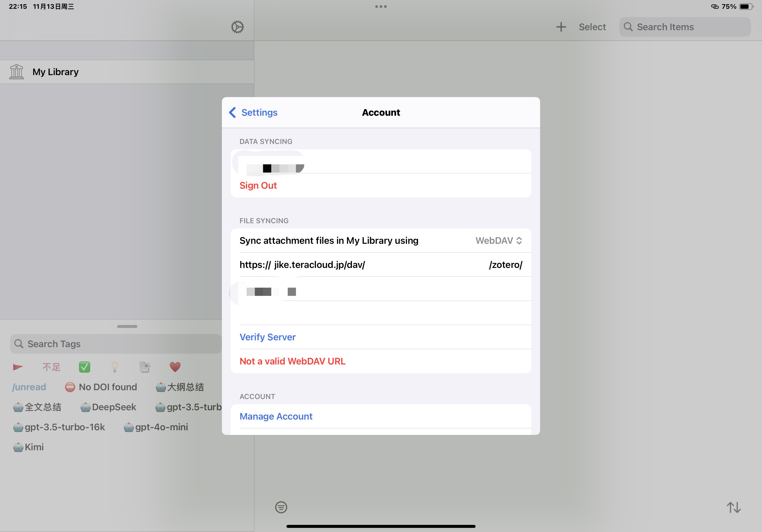
Task: Select the red flag tag emoji
Action: (18, 367)
